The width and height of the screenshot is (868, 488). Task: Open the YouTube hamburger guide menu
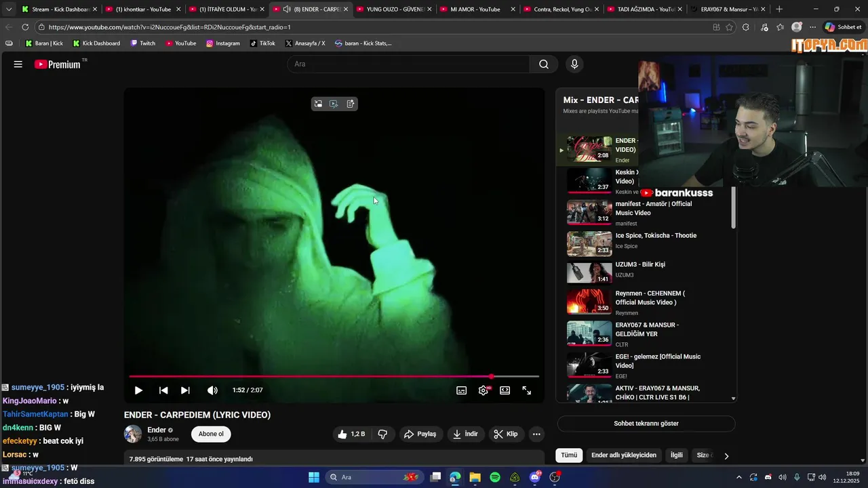(x=18, y=64)
